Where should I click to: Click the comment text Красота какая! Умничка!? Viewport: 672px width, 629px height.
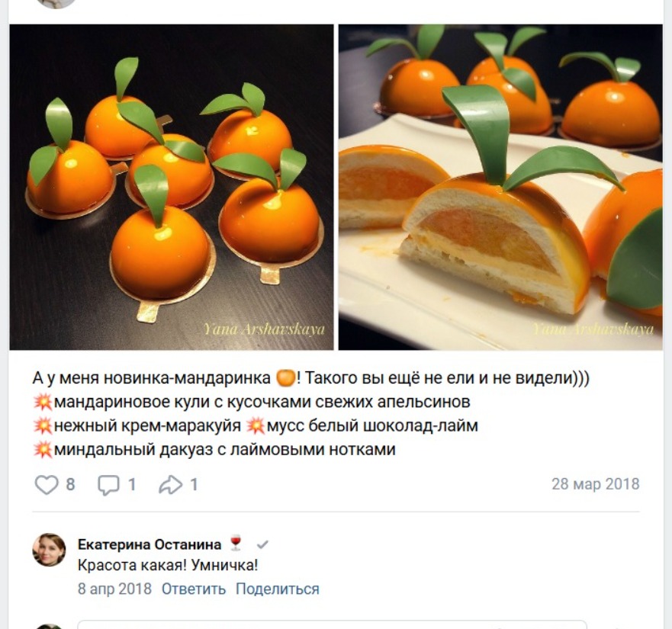[168, 566]
